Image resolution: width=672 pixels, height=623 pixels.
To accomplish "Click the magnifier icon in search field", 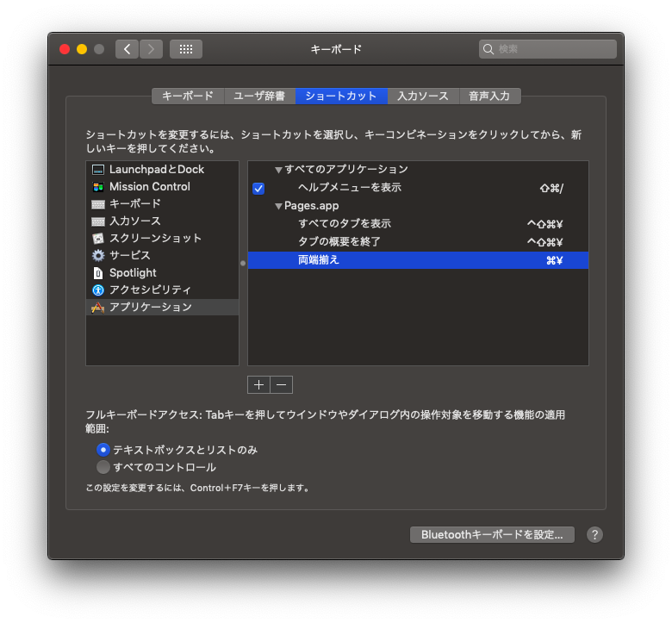I will (488, 49).
